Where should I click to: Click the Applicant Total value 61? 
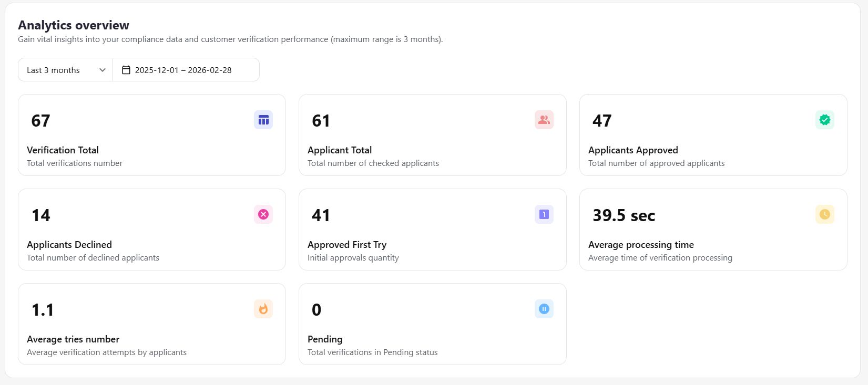(321, 121)
